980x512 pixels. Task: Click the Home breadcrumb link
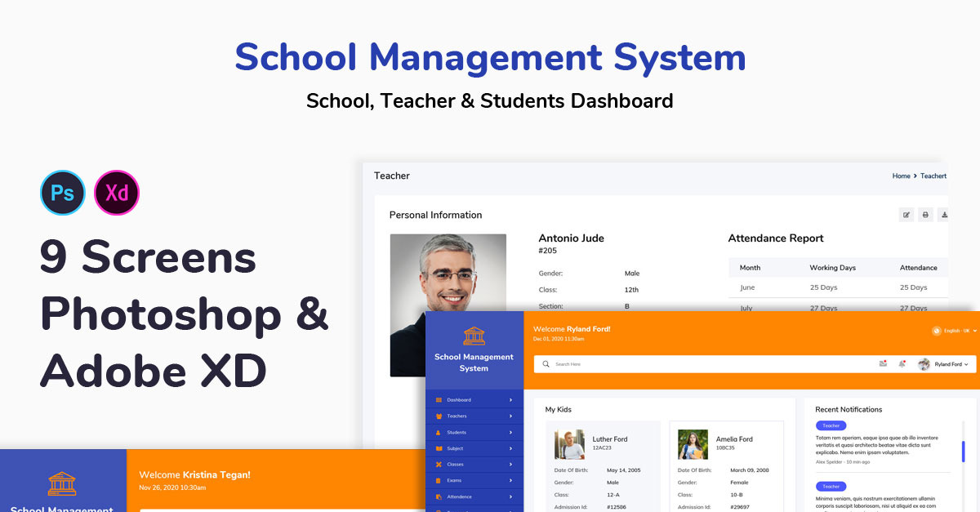pos(901,176)
